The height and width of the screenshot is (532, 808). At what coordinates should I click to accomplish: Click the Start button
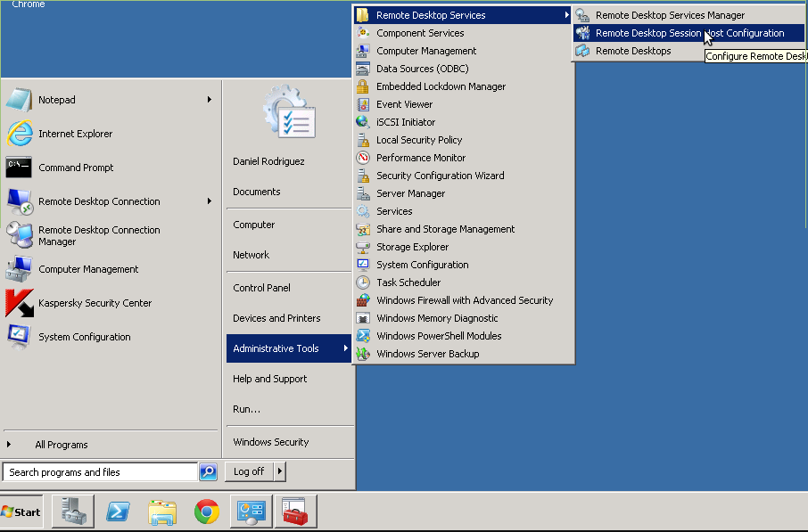[21, 512]
